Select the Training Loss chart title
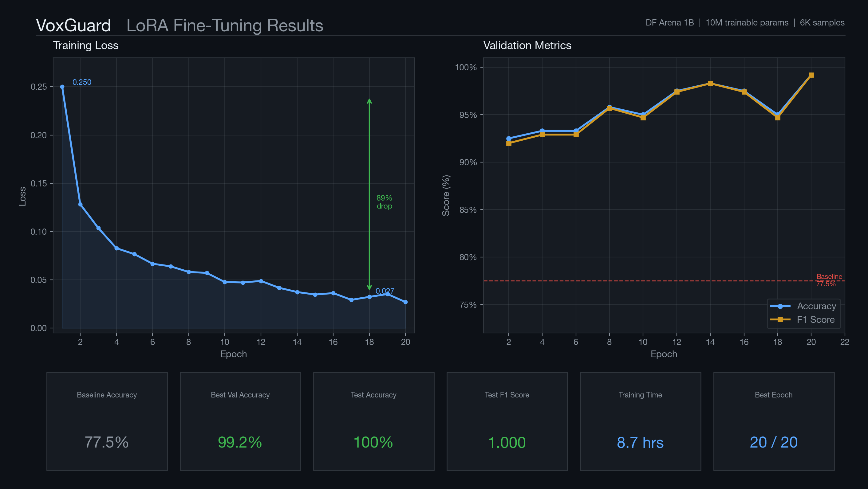868x489 pixels. pos(86,45)
